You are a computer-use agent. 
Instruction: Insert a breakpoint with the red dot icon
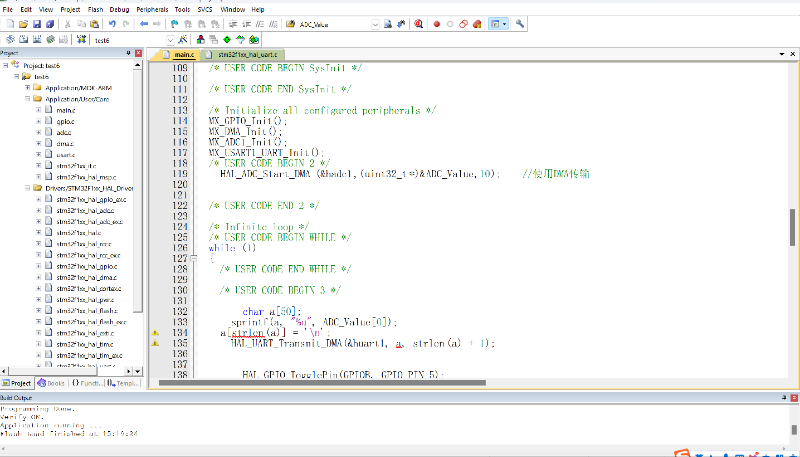[437, 23]
